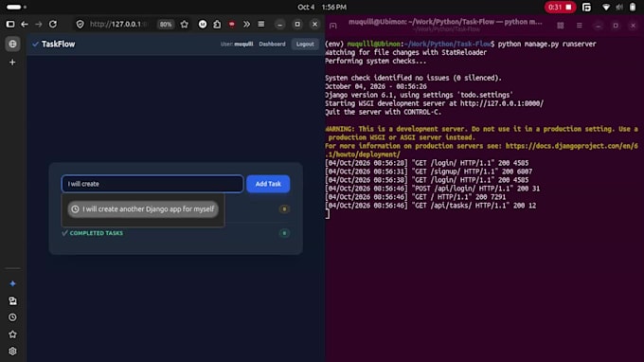Viewport: 644px width, 362px height.
Task: Click the terminal line 'GET /api/tasks/'
Action: 430,206
